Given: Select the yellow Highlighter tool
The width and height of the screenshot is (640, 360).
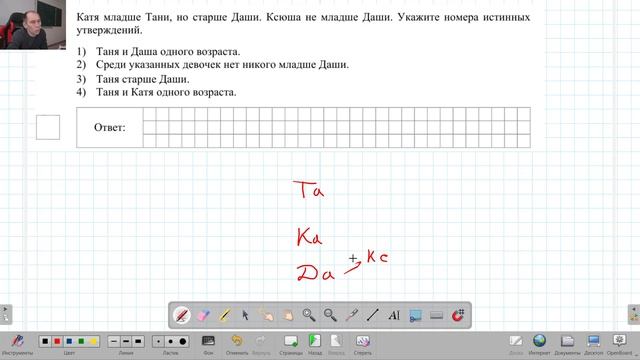Looking at the screenshot, I should coord(224,315).
